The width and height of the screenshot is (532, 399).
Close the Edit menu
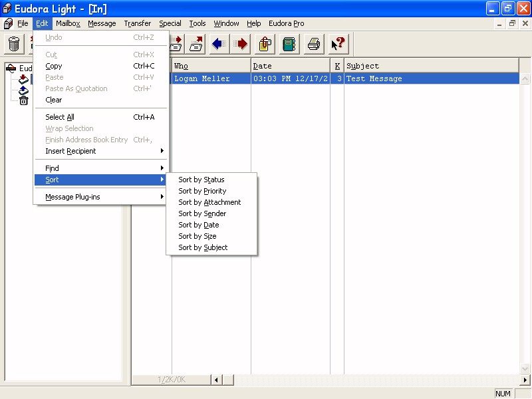point(42,23)
